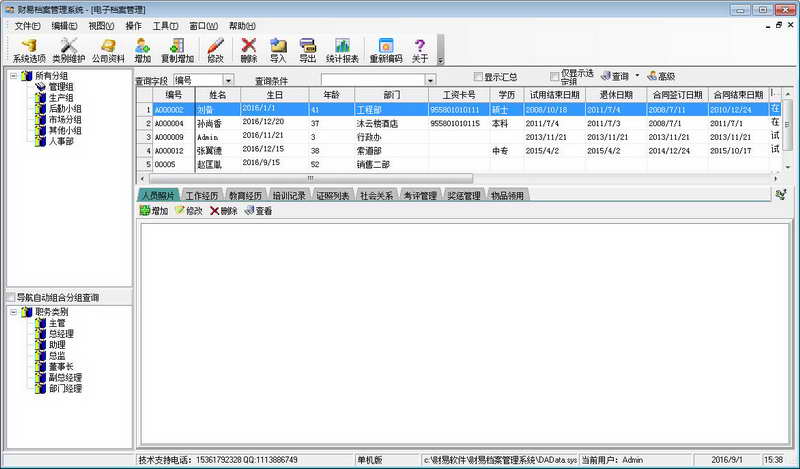This screenshot has height=469, width=800.
Task: Open 系统选项 from the toolbar
Action: 29,51
